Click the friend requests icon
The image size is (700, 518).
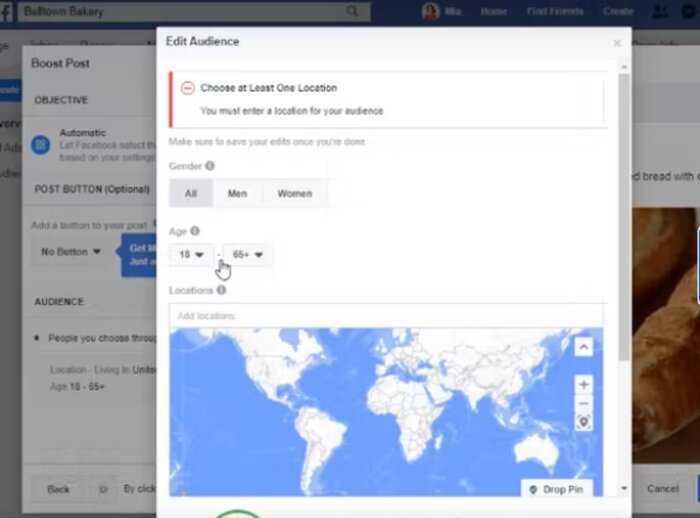pyautogui.click(x=660, y=12)
